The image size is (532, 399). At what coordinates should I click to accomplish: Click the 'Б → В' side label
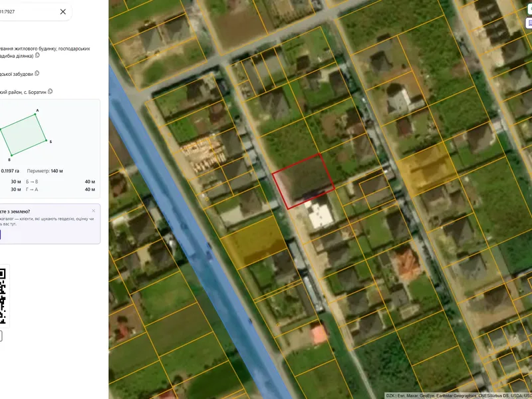point(32,182)
